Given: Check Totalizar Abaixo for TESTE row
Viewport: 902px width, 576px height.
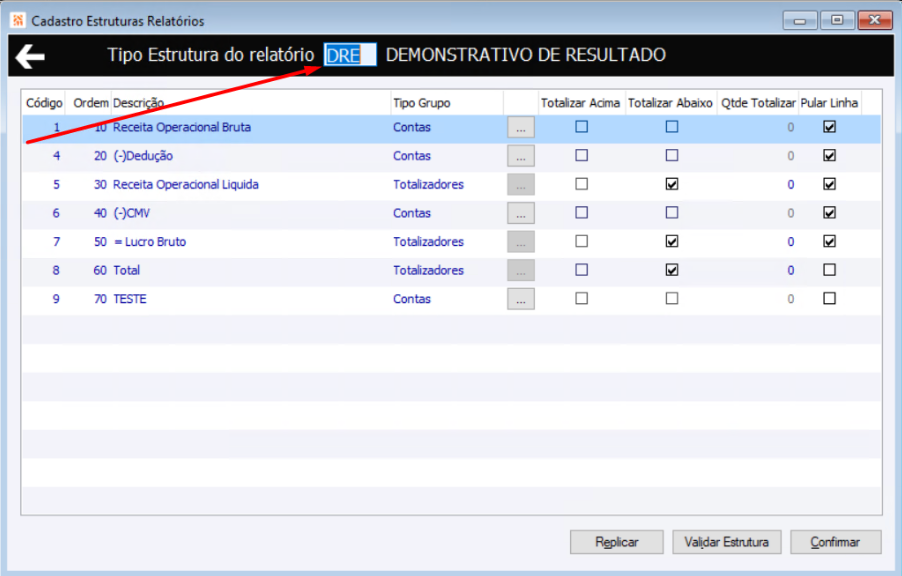Looking at the screenshot, I should [672, 299].
